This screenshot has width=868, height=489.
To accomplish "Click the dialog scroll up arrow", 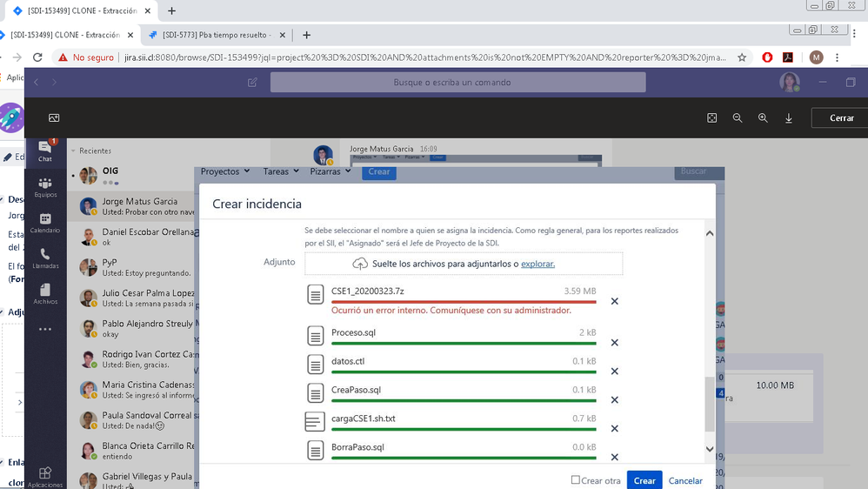I will [x=710, y=234].
